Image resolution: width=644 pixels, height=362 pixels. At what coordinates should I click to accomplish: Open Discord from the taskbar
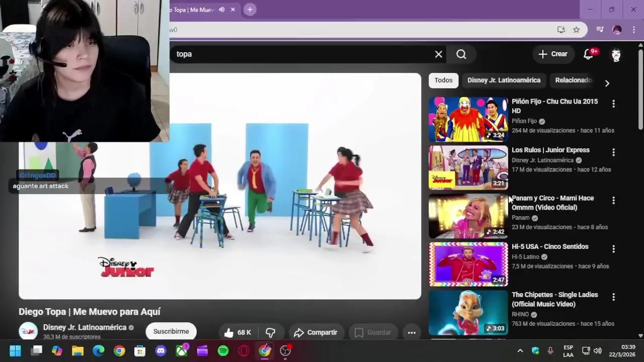[161, 350]
